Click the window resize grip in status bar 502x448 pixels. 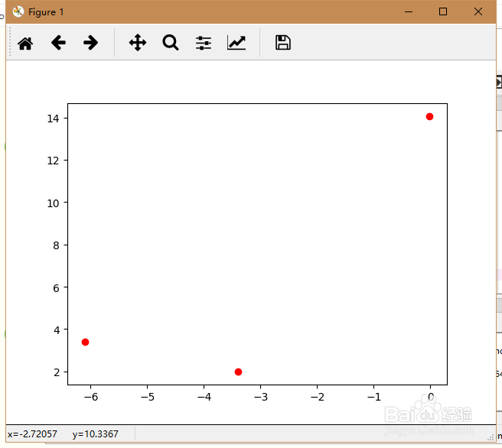tap(491, 437)
